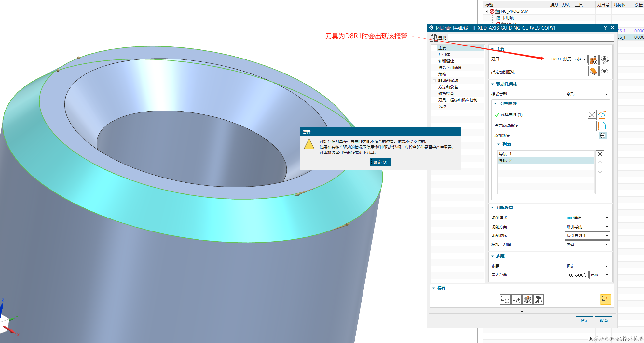Click the curve selection icon for 选择曲线
This screenshot has height=343, width=644.
(602, 115)
